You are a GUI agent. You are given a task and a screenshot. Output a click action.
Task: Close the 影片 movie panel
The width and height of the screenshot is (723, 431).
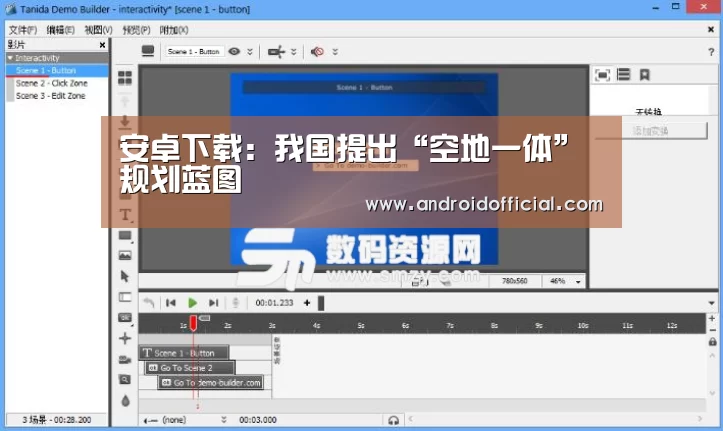pyautogui.click(x=102, y=45)
